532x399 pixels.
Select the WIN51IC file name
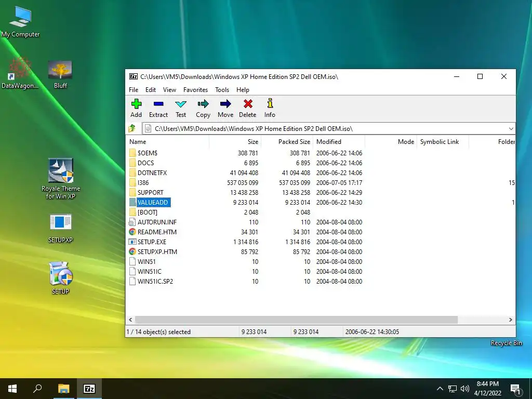click(x=149, y=271)
